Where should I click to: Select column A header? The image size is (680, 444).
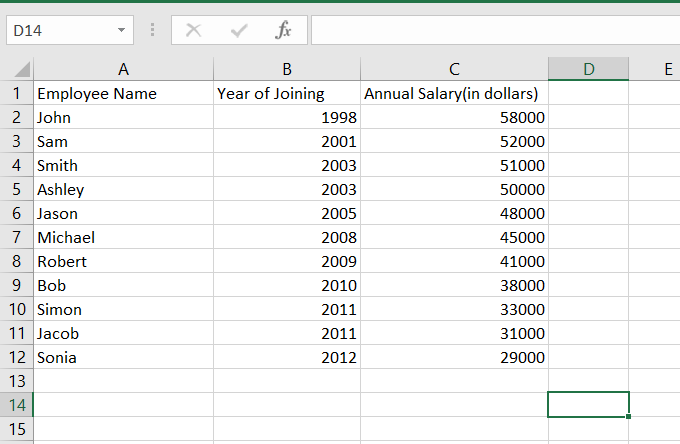click(123, 69)
